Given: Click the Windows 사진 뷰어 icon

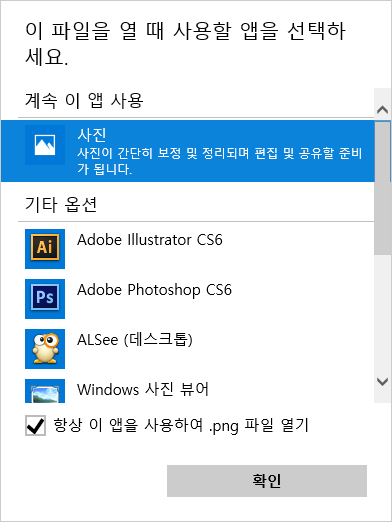Looking at the screenshot, I should [x=45, y=391].
